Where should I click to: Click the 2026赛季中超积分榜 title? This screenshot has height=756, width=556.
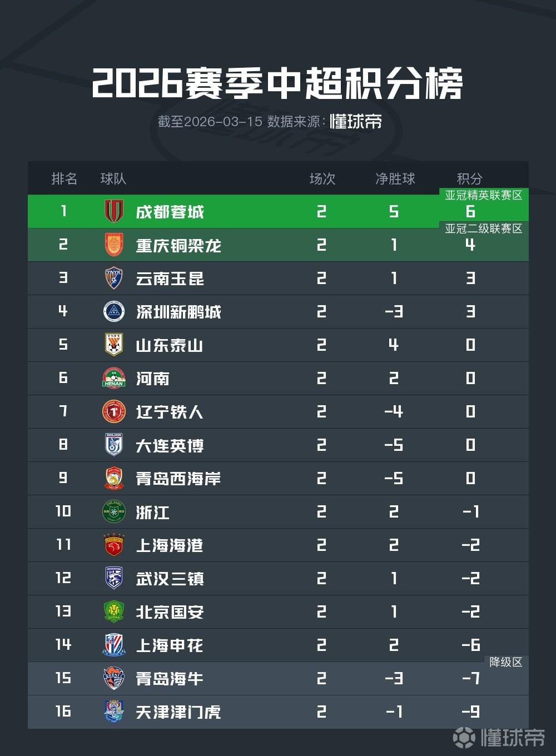point(277,84)
